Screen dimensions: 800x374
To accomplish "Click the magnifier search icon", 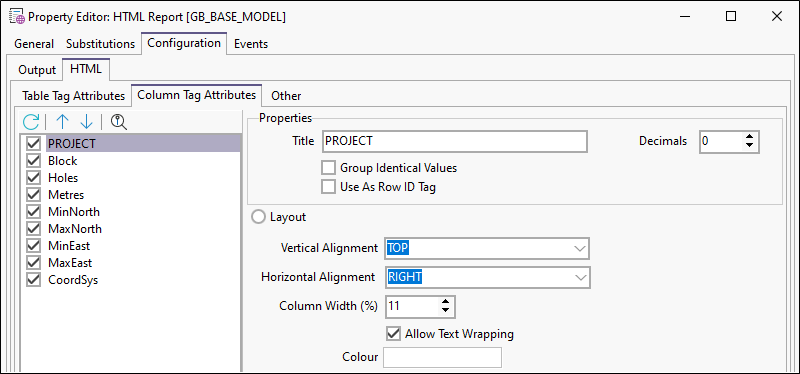I will [118, 121].
